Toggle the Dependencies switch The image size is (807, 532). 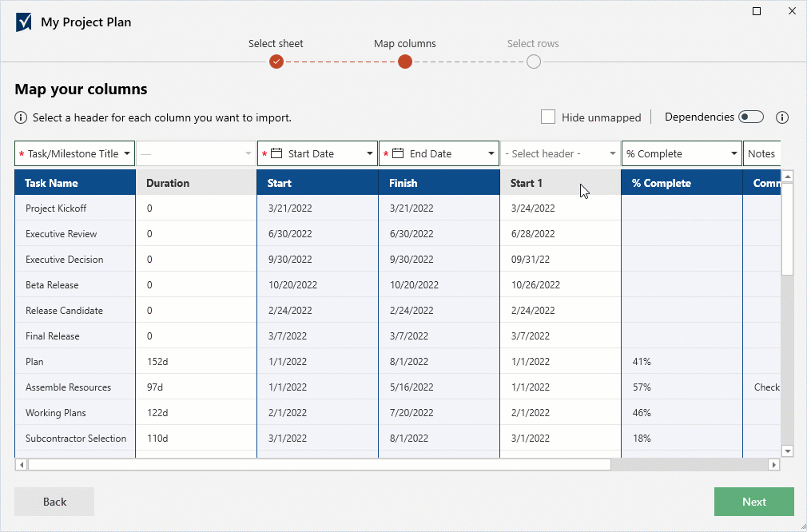751,117
